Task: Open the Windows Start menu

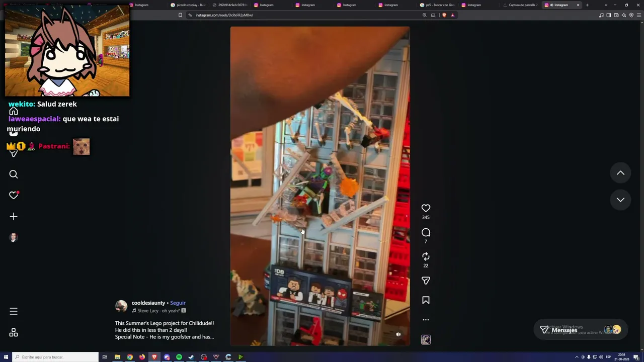Action: click(6, 357)
